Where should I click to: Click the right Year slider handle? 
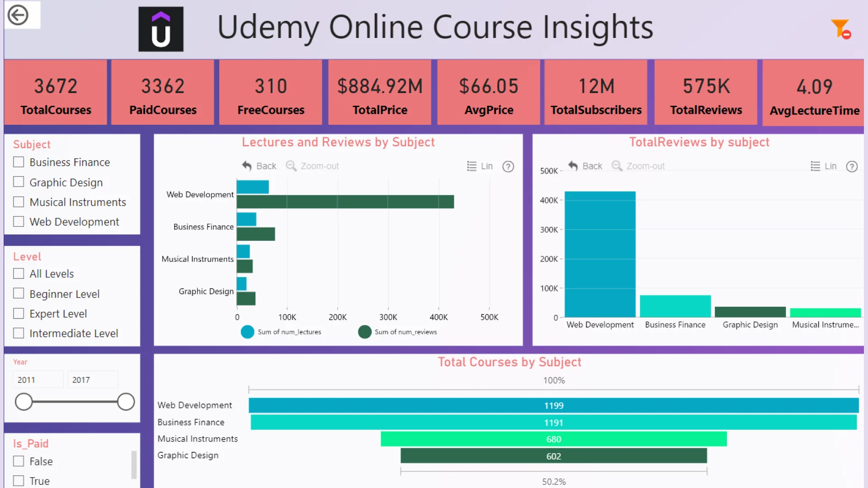126,402
